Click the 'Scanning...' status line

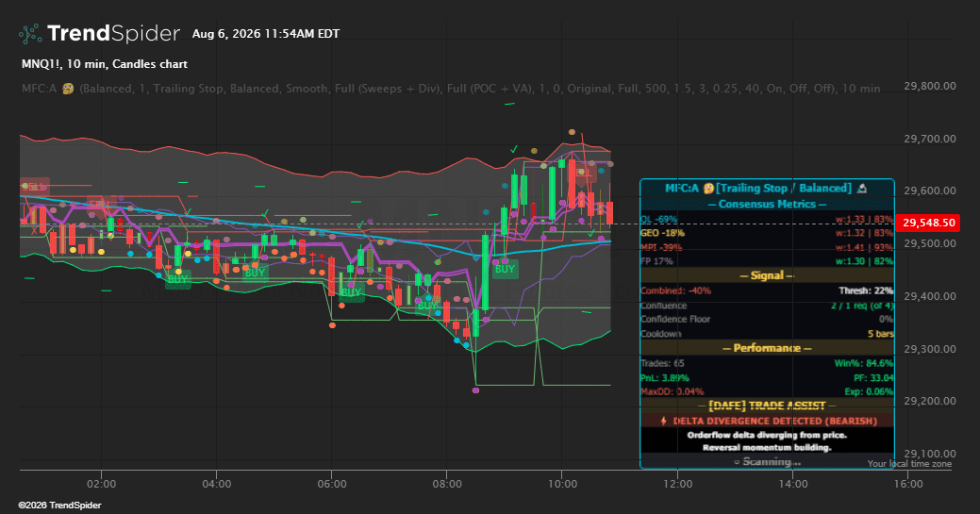[767, 461]
